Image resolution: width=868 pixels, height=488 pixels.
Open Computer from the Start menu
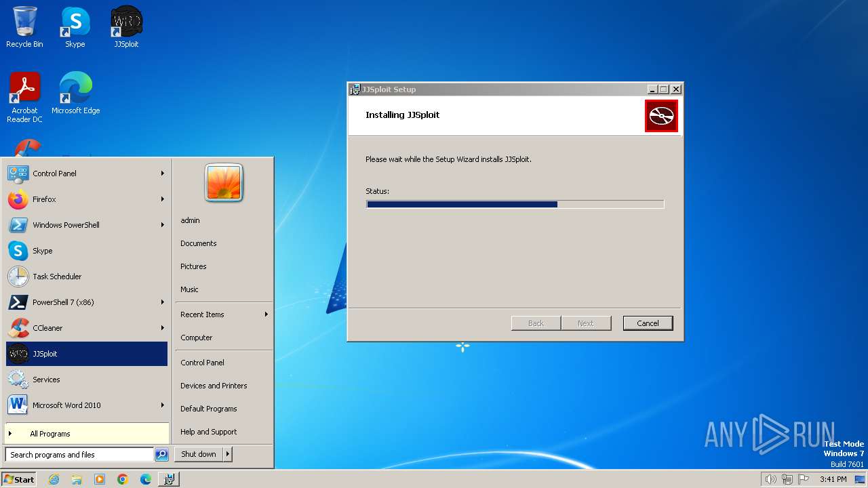(196, 338)
